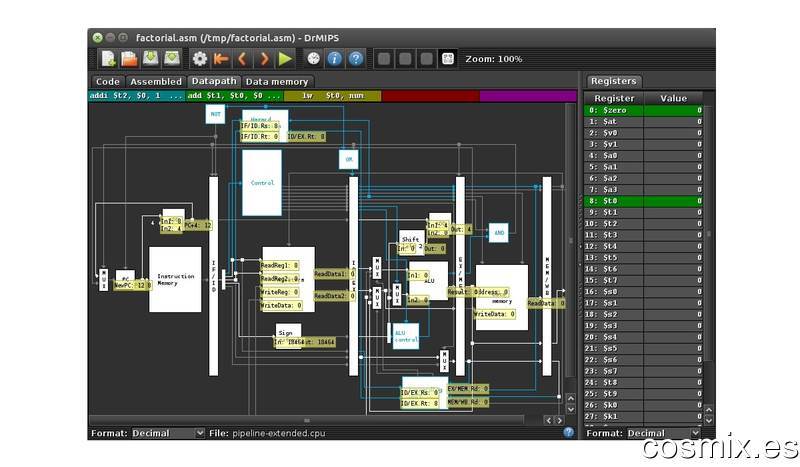Select the '2: $v0' register row

pyautogui.click(x=643, y=133)
